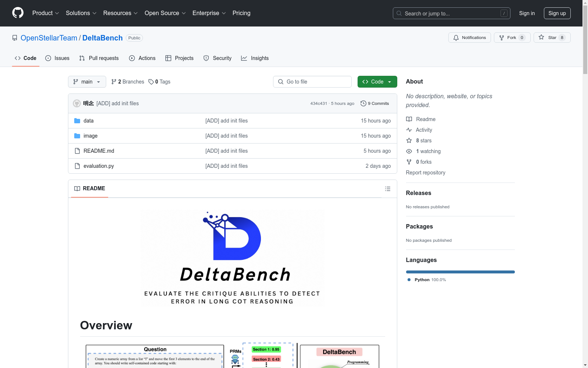Click the Sign up button

click(x=557, y=13)
